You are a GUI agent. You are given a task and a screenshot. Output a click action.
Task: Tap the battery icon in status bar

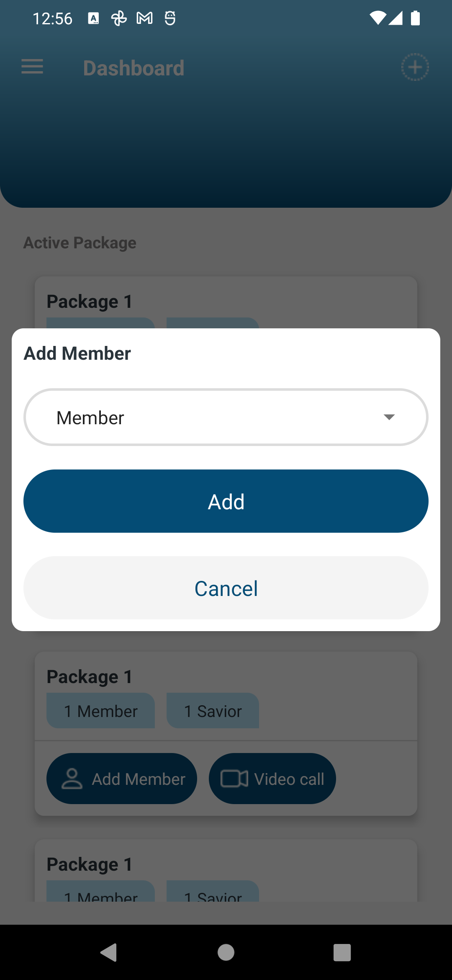click(x=415, y=18)
